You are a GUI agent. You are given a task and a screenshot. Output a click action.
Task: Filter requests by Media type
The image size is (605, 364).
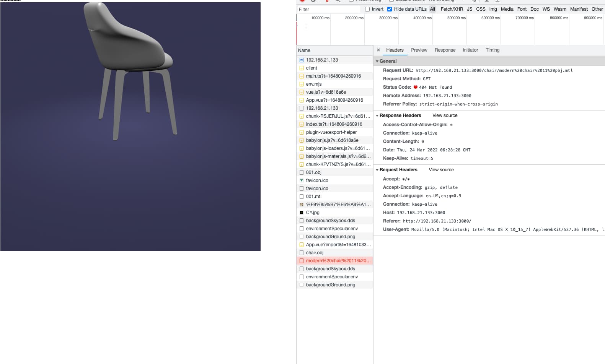(x=507, y=9)
